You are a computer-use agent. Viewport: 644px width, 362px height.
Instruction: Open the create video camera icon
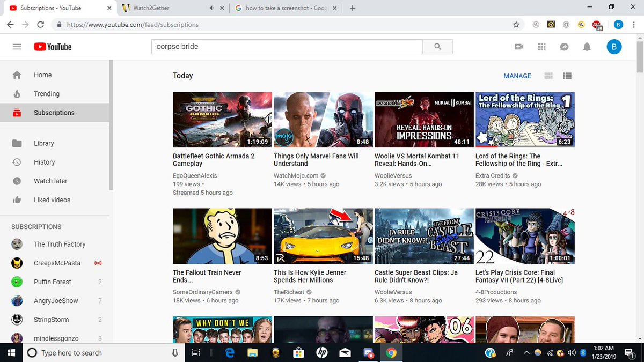point(519,47)
